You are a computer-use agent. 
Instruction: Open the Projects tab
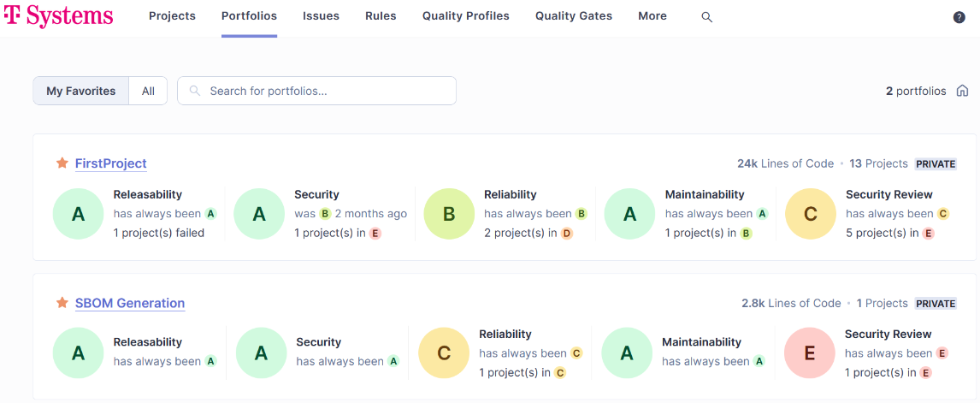[172, 16]
